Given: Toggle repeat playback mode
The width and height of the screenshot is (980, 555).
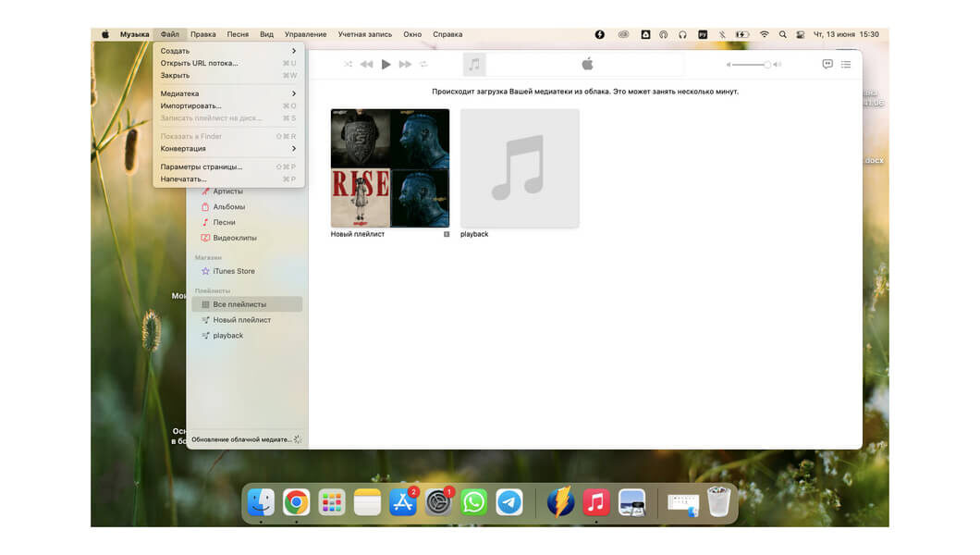Looking at the screenshot, I should tap(424, 64).
